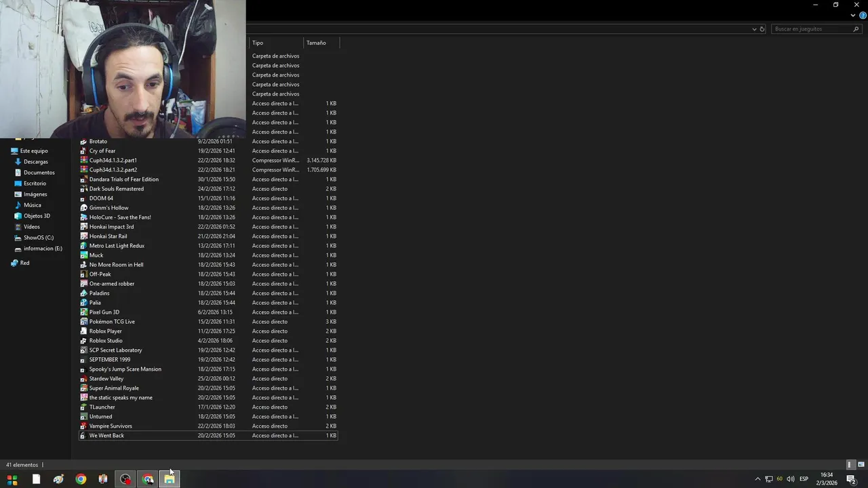Image resolution: width=868 pixels, height=488 pixels.
Task: Click the Dark Souls Remastered shortcut icon
Action: (83, 189)
